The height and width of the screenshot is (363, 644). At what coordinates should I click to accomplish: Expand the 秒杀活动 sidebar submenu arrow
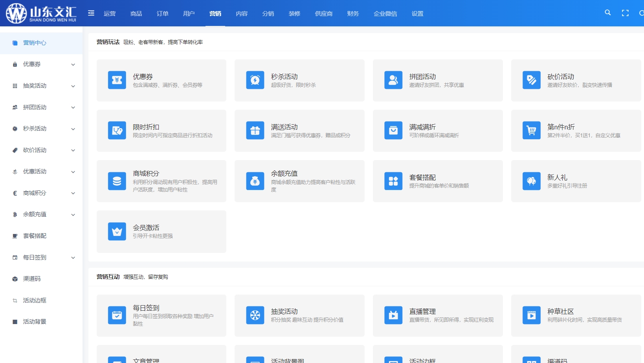[x=73, y=129]
